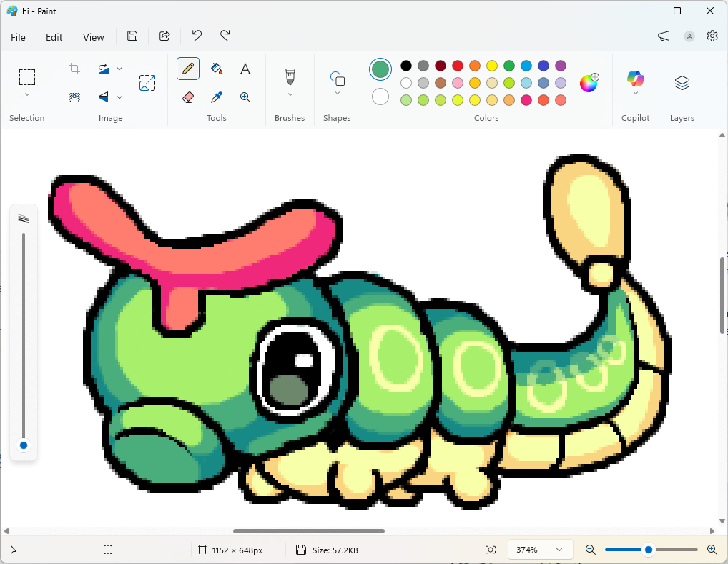Click the Save button

pos(132,36)
